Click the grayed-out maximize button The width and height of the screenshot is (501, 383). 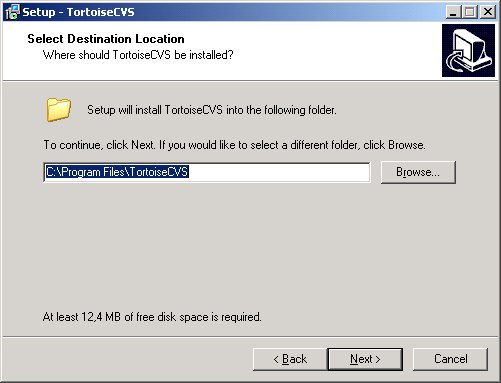pos(470,12)
